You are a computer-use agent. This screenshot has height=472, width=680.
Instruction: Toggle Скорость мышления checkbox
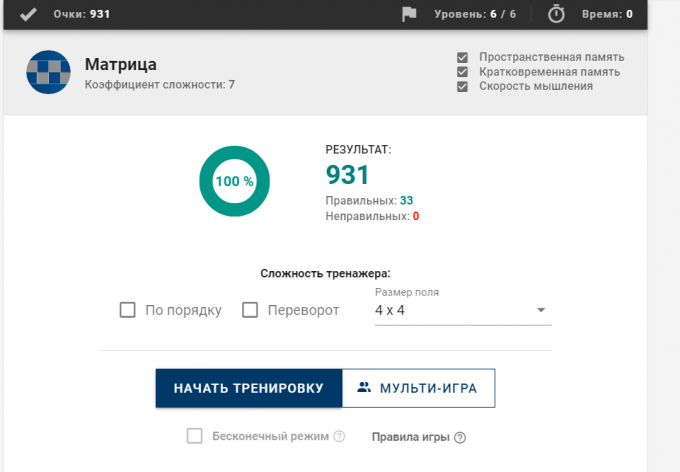[461, 86]
